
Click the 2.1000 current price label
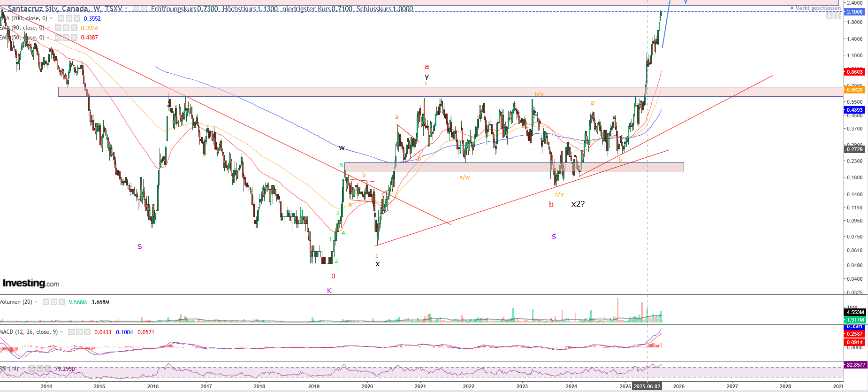click(x=854, y=12)
